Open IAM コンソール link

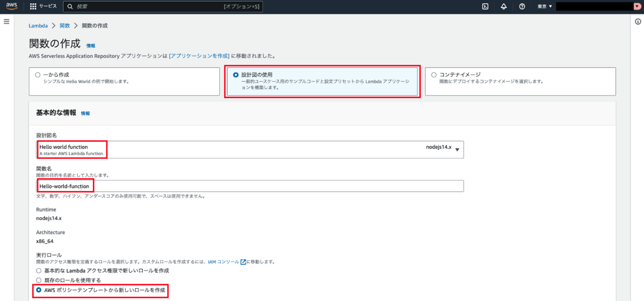[223, 262]
